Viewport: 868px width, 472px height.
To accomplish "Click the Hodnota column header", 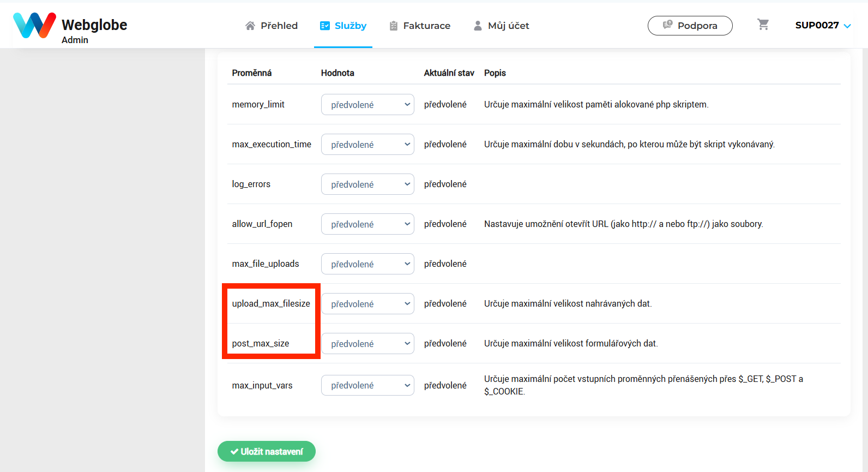I will (337, 73).
